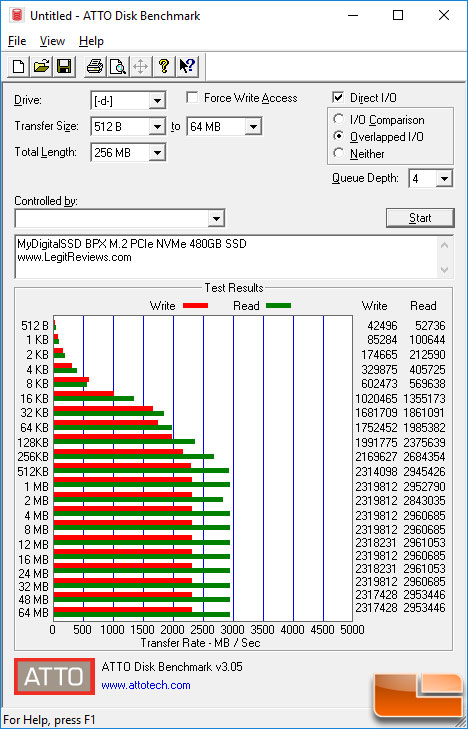
Task: Choose the Neither radio option
Action: [x=338, y=153]
